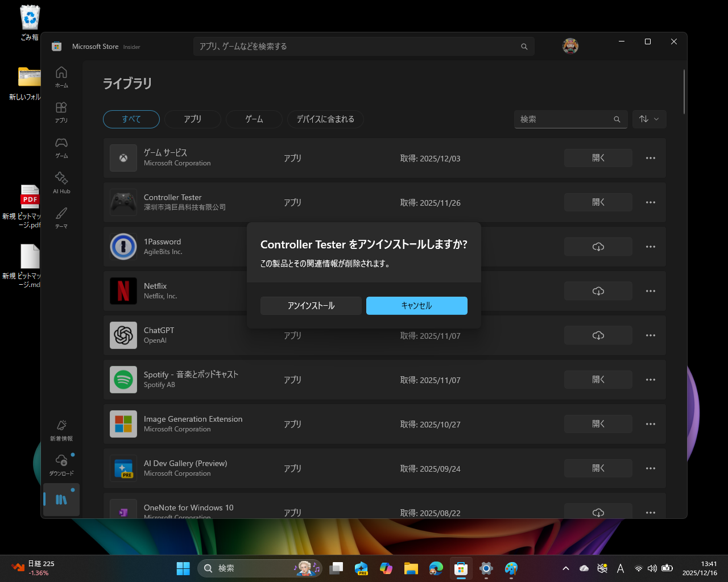Open the ダウンロード section in the sidebar

coord(61,463)
